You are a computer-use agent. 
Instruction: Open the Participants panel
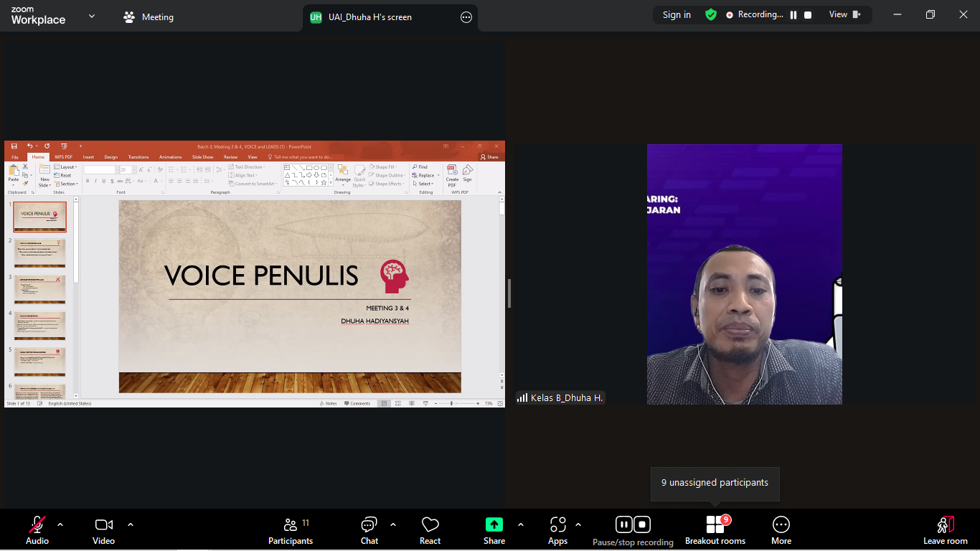tap(291, 530)
